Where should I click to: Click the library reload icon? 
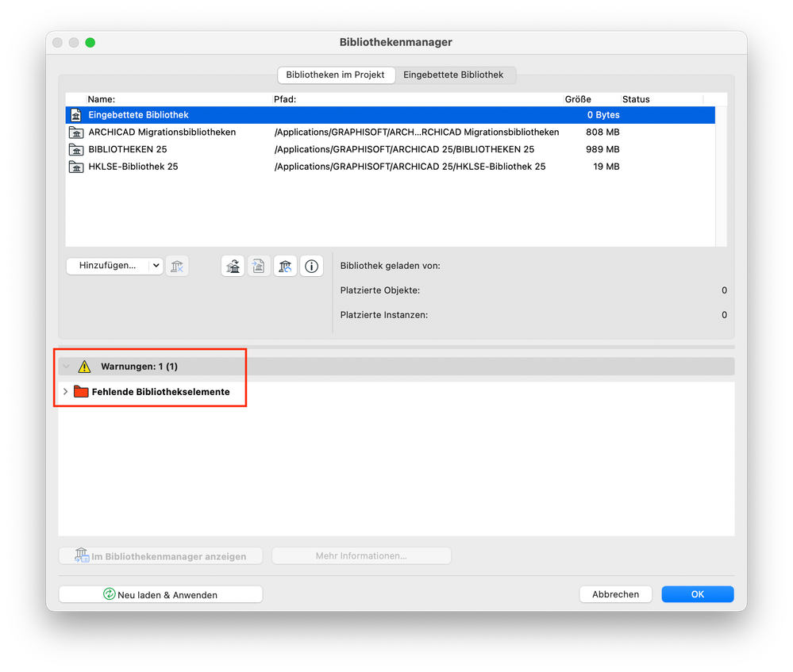pos(285,266)
